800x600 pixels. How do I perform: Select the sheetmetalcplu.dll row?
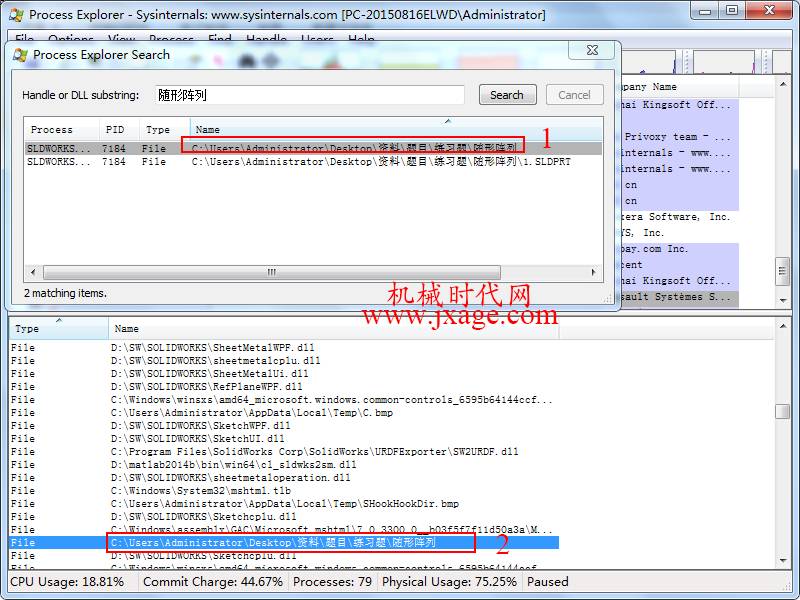pos(284,360)
